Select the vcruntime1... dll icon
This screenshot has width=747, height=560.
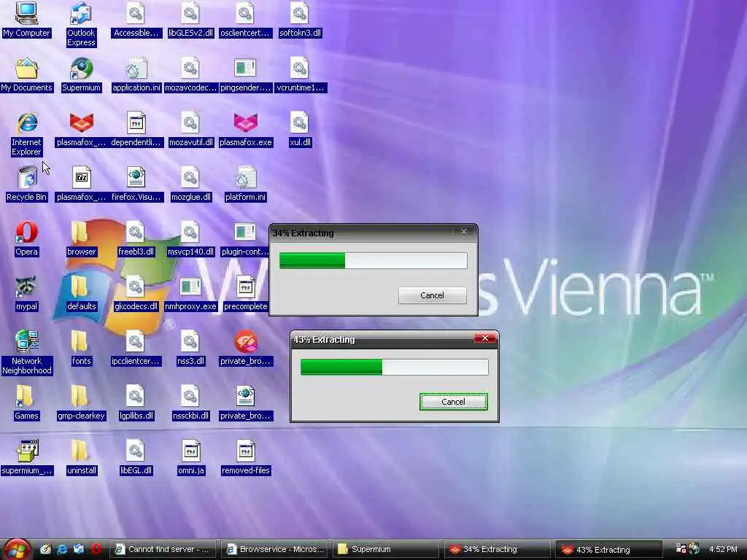[x=300, y=69]
